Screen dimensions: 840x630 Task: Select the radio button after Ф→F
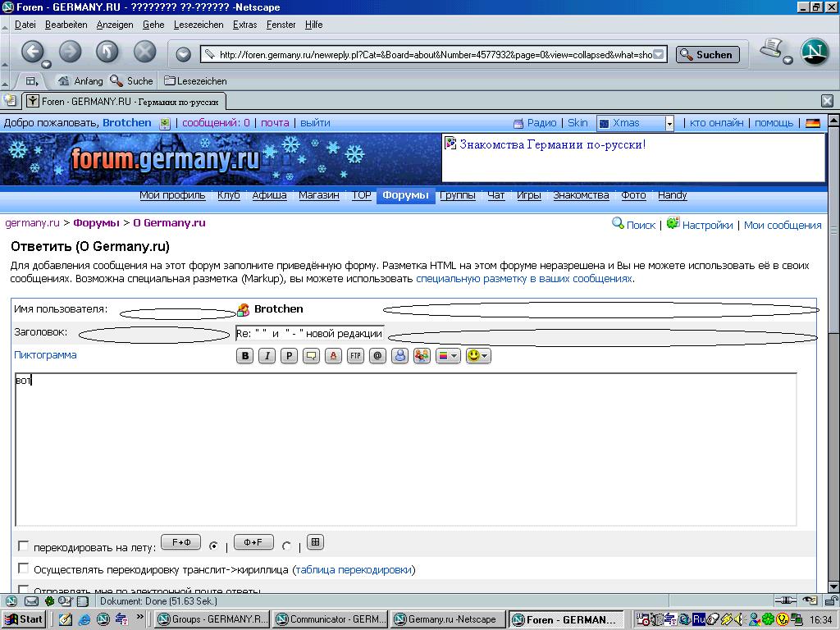[286, 546]
